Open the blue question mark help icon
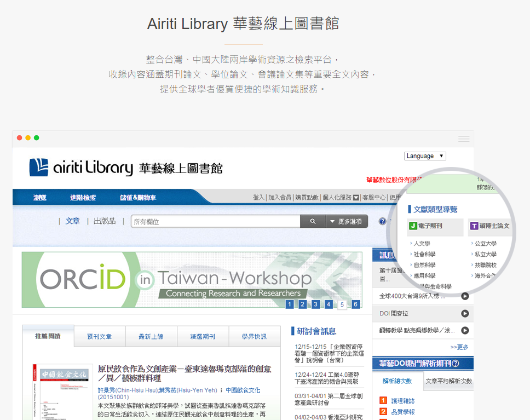 click(382, 221)
